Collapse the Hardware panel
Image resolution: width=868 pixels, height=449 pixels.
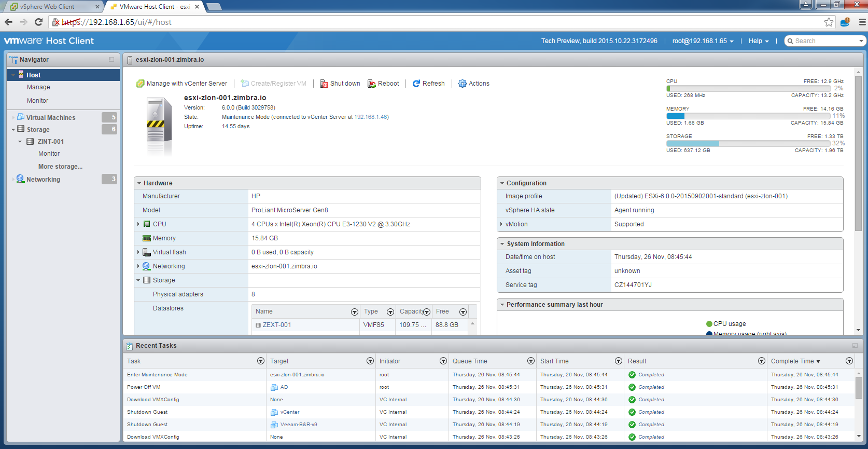pos(139,183)
